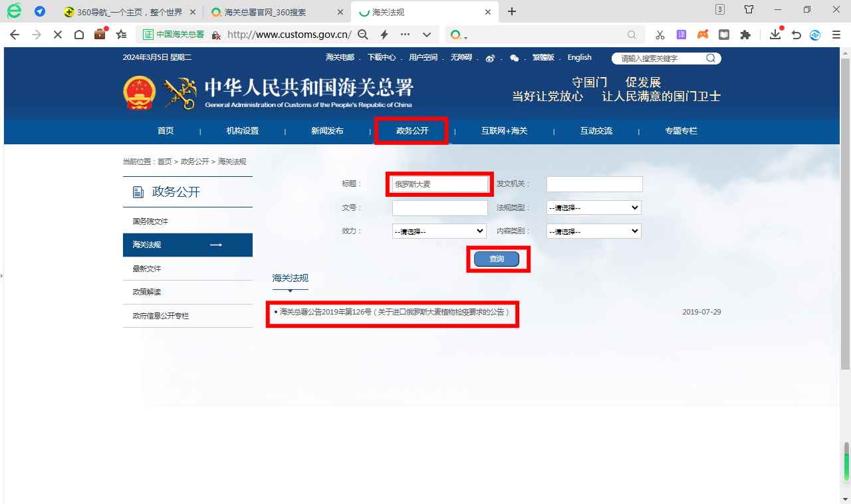Open the 法规类型 dropdown
The height and width of the screenshot is (504, 851).
tap(593, 208)
